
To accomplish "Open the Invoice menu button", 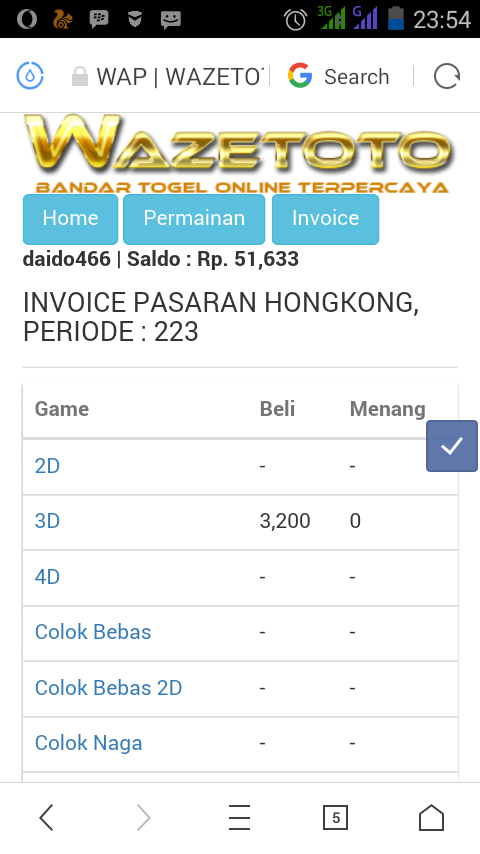I will [x=325, y=219].
